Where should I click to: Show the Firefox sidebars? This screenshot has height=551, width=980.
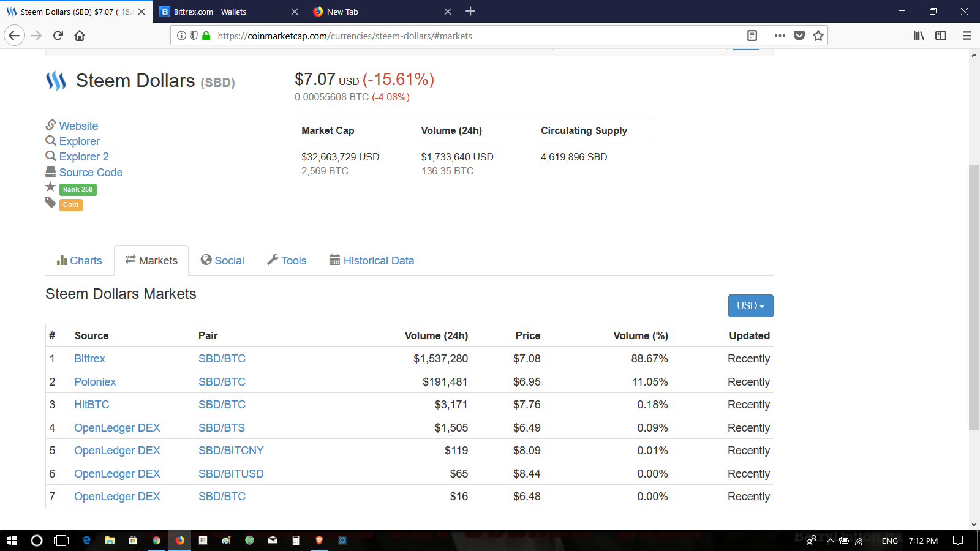[941, 36]
